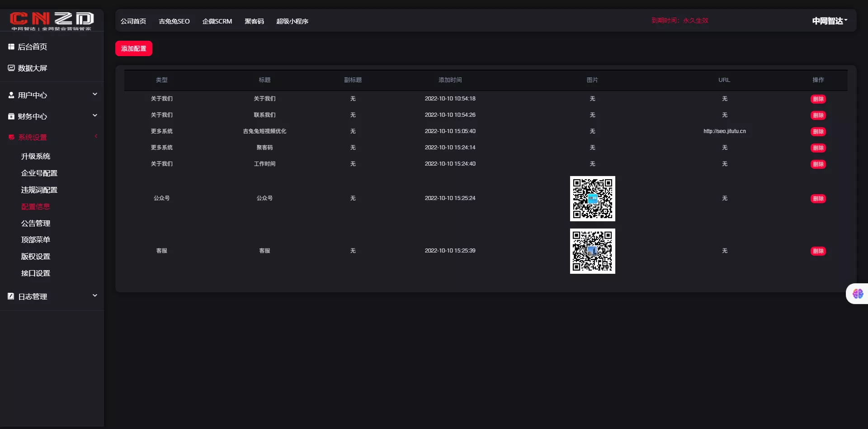Click the 客服 QR code thumbnail

click(x=592, y=251)
